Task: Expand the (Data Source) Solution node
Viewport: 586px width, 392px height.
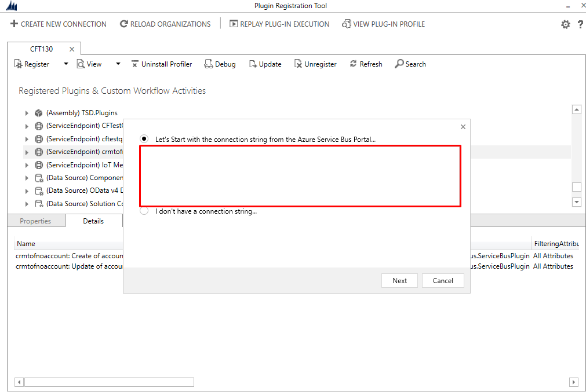Action: coord(27,204)
